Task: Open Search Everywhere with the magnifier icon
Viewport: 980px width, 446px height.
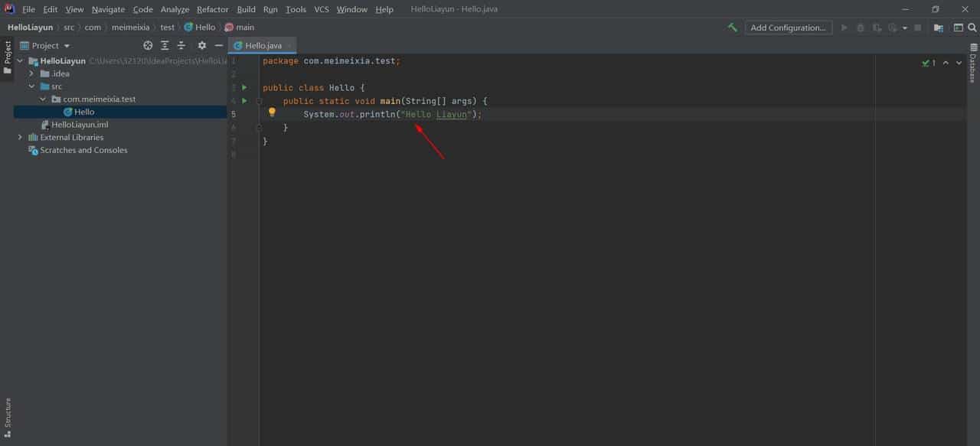Action: (973, 27)
